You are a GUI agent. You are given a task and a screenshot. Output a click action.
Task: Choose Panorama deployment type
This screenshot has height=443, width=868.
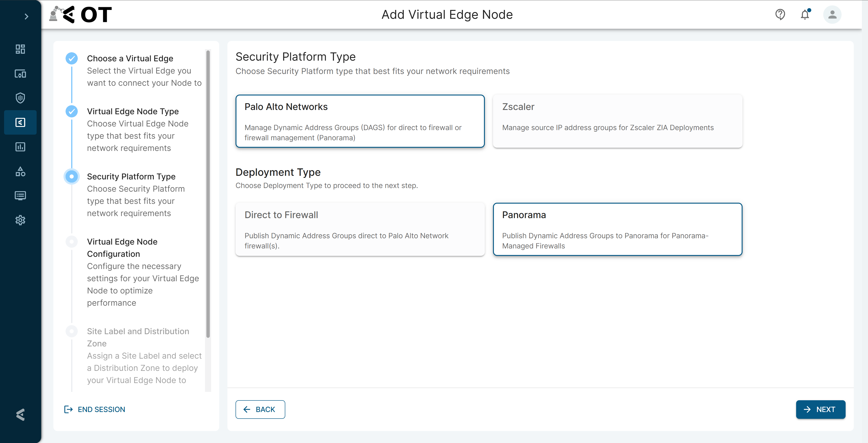pyautogui.click(x=617, y=229)
